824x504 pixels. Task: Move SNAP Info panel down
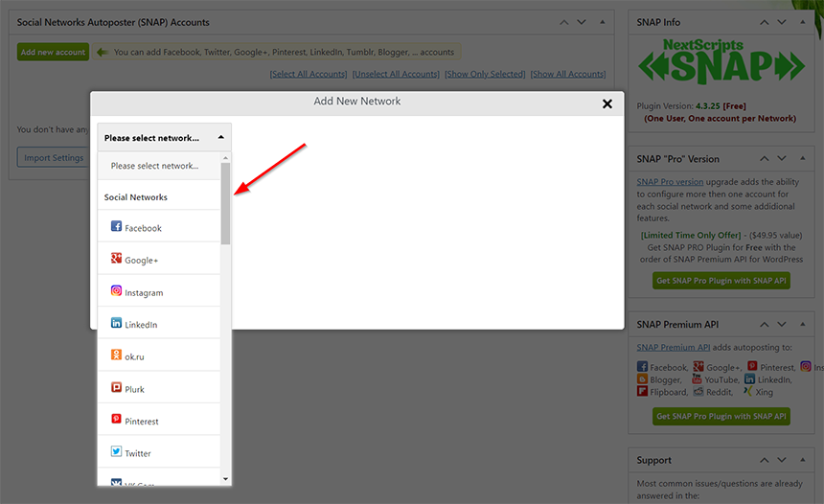(782, 22)
